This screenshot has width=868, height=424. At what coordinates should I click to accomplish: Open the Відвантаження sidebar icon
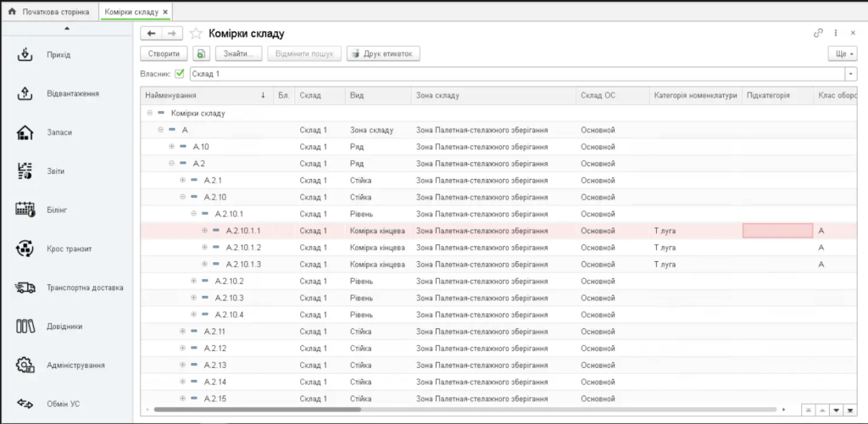tap(25, 93)
